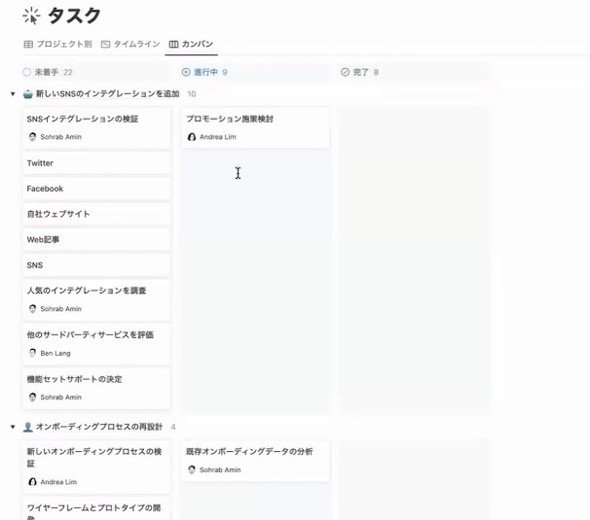Click the タスク page cursor icon

[31, 16]
